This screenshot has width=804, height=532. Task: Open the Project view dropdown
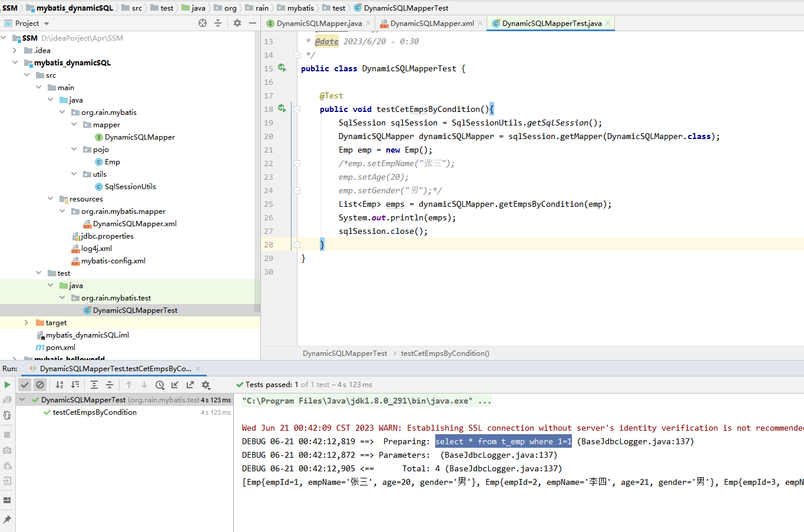pos(47,24)
